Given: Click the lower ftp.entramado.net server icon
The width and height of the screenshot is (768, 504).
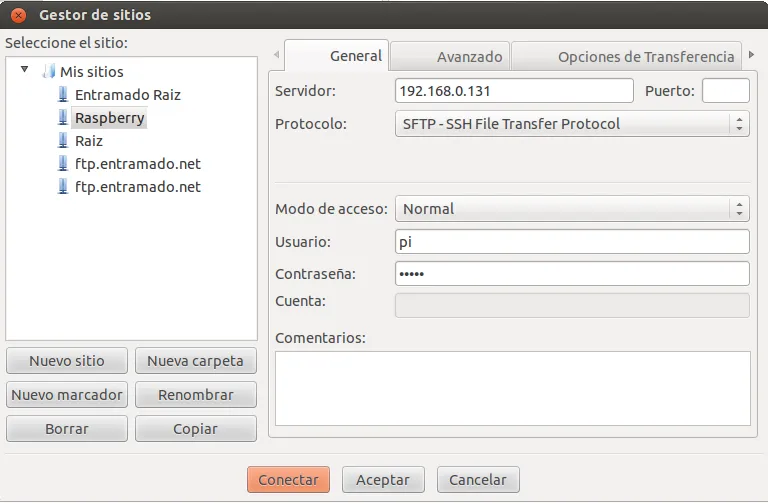Looking at the screenshot, I should (x=64, y=187).
